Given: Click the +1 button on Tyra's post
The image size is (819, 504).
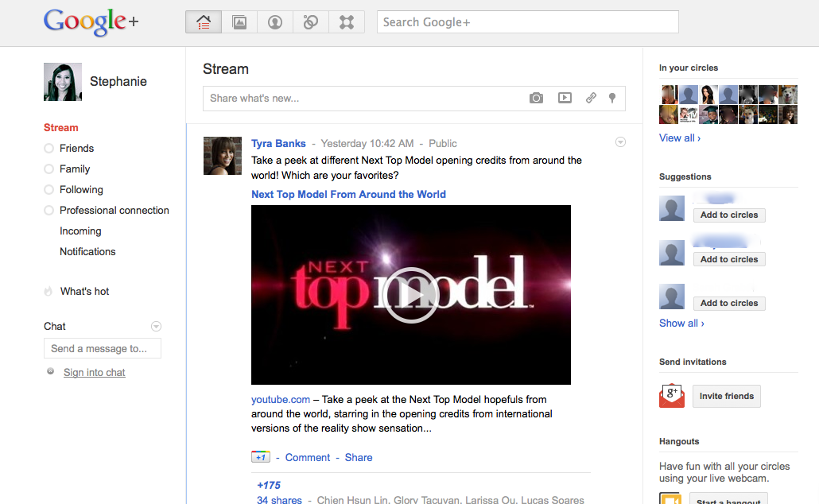Looking at the screenshot, I should tap(261, 457).
